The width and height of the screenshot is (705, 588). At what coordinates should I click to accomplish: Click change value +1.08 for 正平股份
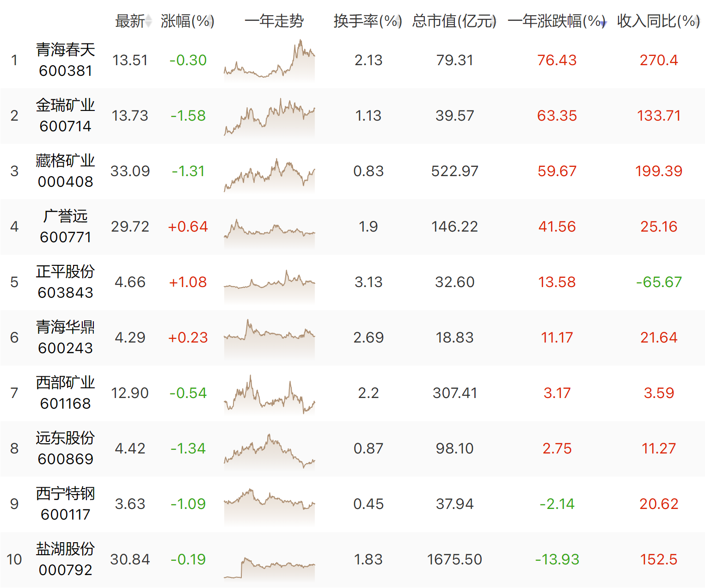click(188, 282)
